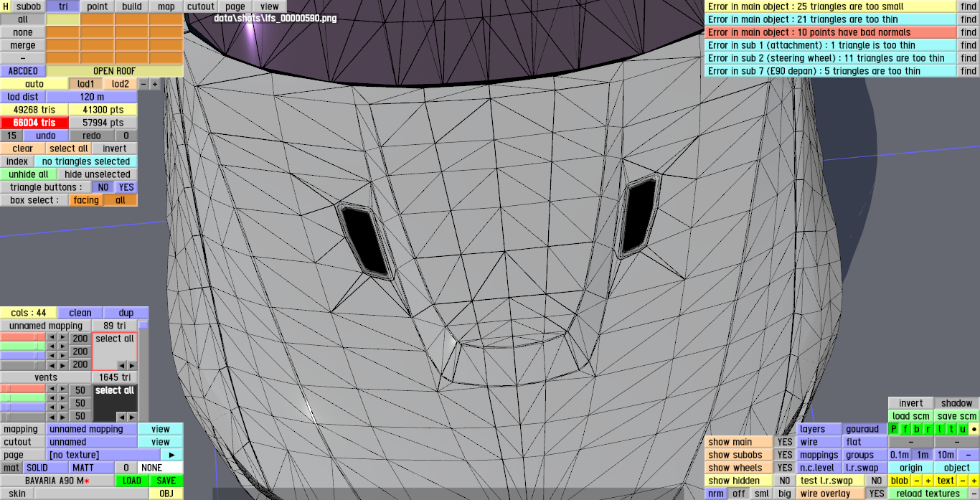Increase blob size with its plus button
The image size is (980, 500).
(928, 481)
